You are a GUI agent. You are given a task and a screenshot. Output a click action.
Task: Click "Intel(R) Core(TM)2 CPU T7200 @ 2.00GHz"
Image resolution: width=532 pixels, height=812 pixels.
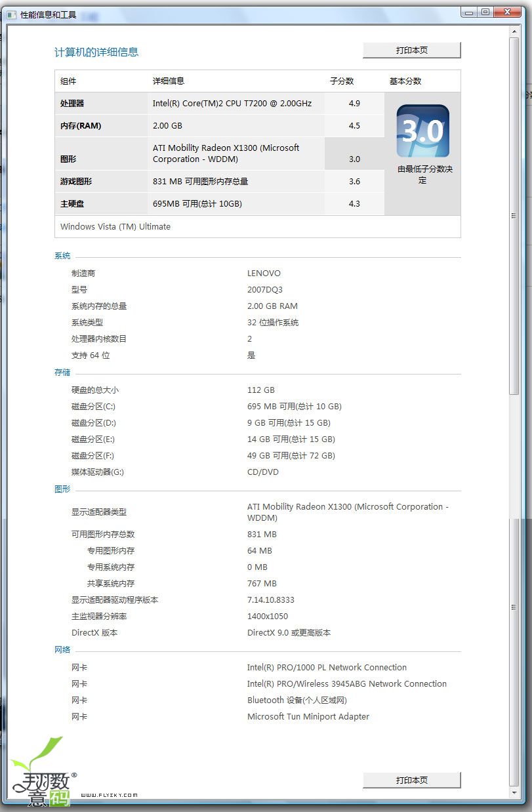point(232,104)
